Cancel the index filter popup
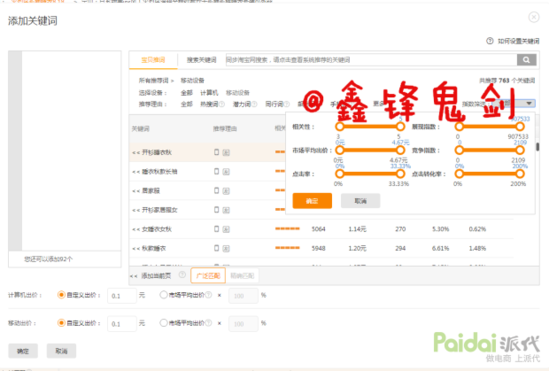Screen dimensions: 549x371 coord(360,201)
